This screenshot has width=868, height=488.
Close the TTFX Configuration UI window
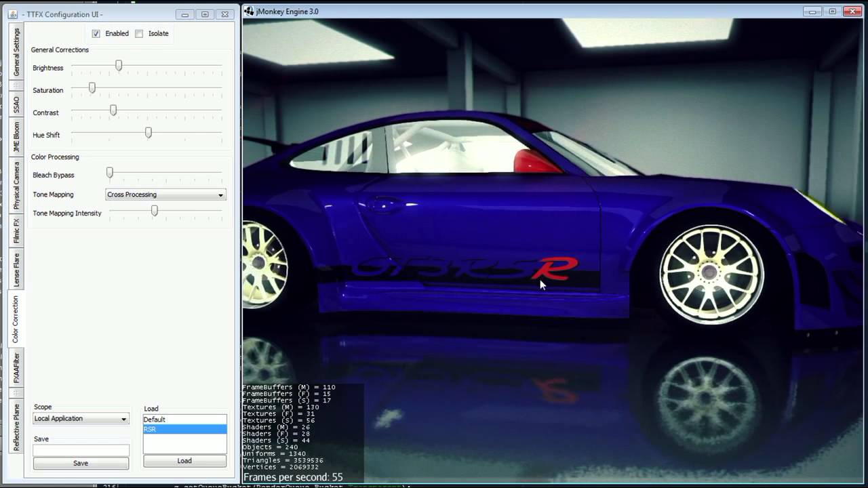[x=224, y=14]
